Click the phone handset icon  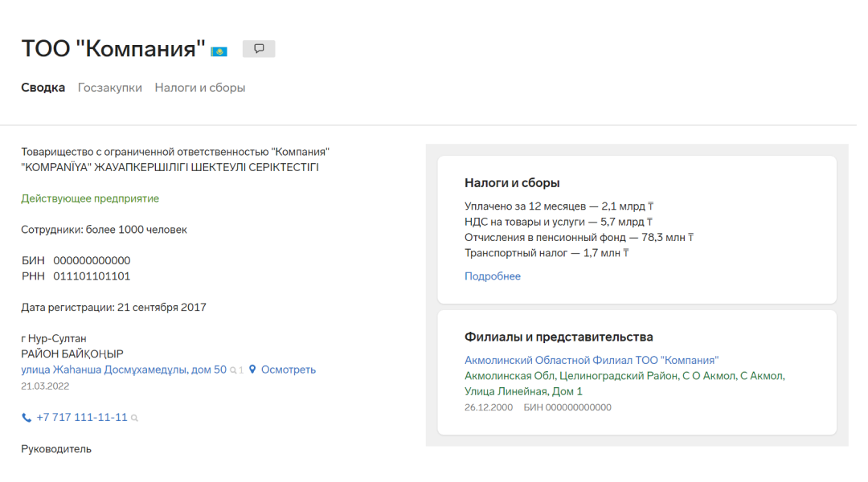27,418
